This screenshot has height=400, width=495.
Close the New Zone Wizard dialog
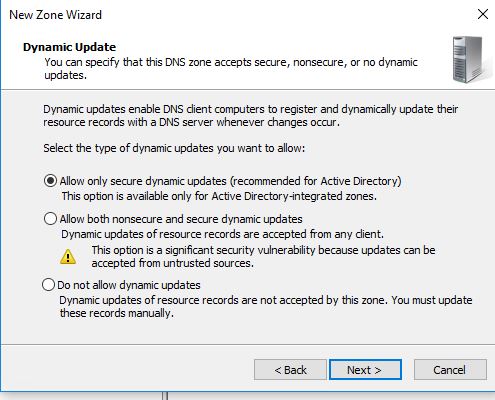(x=483, y=14)
